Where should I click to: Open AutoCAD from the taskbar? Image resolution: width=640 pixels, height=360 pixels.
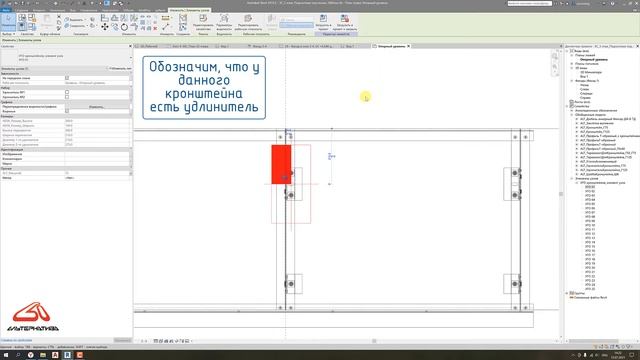click(x=55, y=355)
